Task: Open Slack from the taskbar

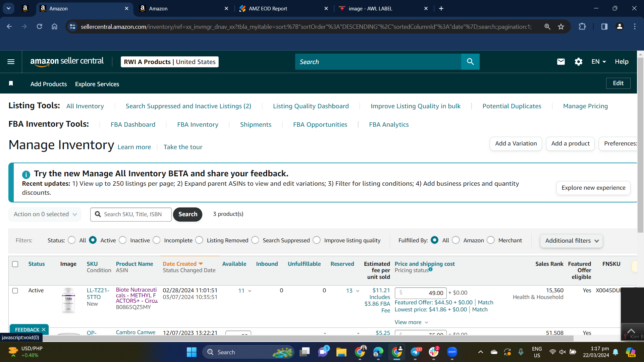Action: (434, 352)
